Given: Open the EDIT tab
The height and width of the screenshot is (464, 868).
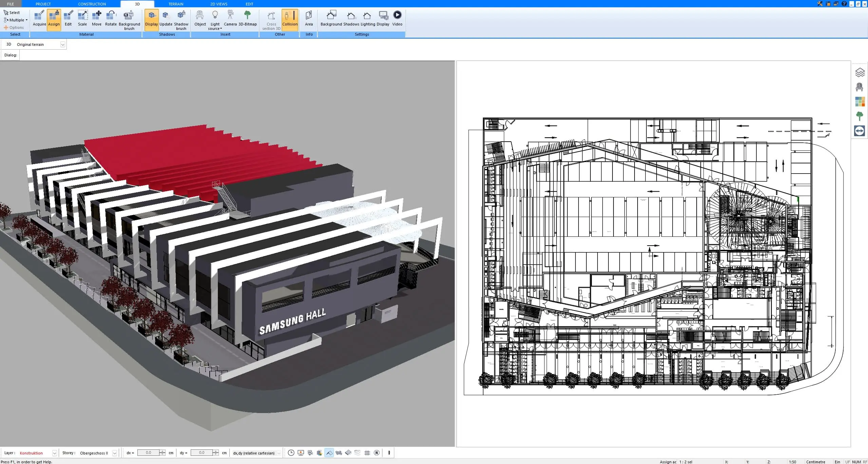Looking at the screenshot, I should (249, 4).
